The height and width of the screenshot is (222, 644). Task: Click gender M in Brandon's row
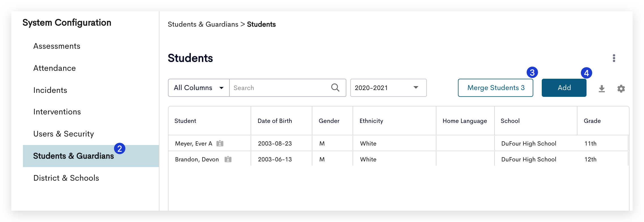pos(322,159)
